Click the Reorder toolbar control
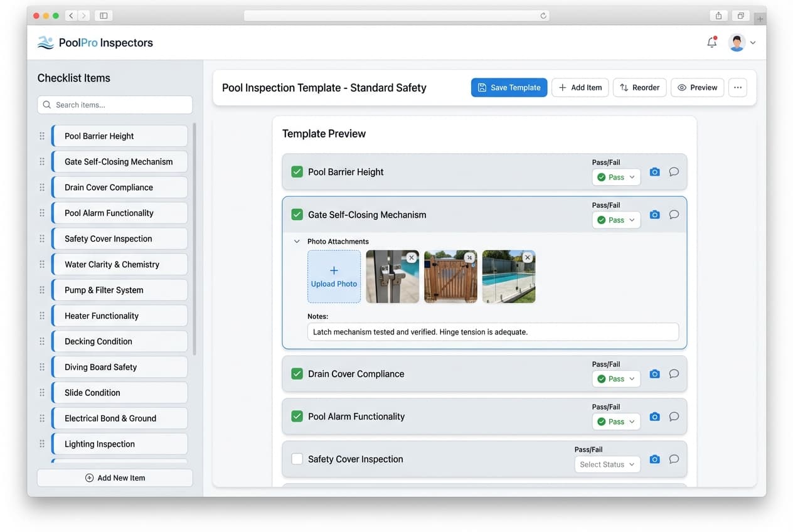 (639, 87)
